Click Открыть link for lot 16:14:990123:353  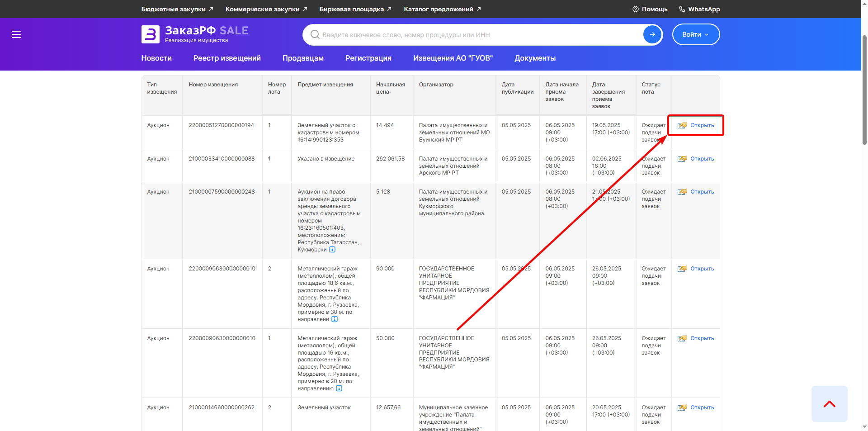pyautogui.click(x=702, y=125)
